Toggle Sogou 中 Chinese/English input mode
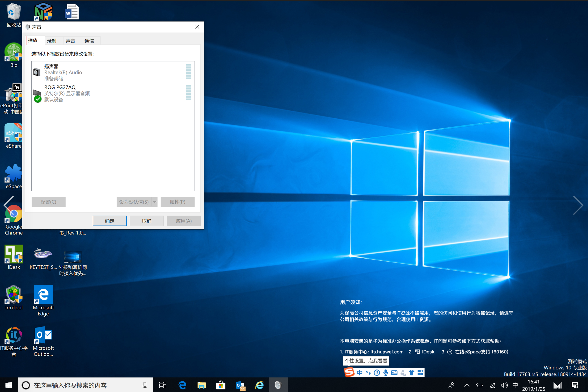Image resolution: width=588 pixels, height=392 pixels. click(360, 373)
